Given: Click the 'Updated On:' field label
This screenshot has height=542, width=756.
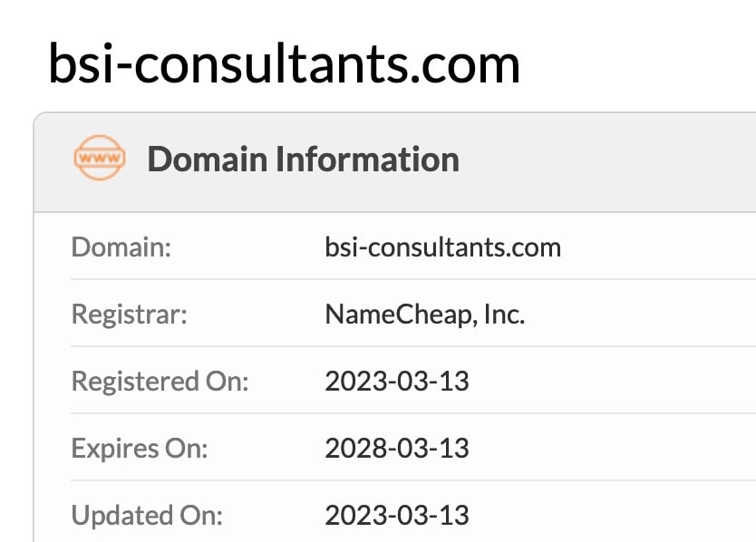Looking at the screenshot, I should pyautogui.click(x=147, y=516).
